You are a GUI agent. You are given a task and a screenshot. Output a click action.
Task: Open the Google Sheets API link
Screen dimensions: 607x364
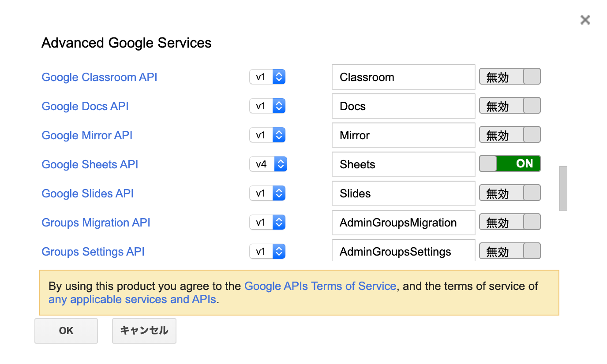click(90, 164)
